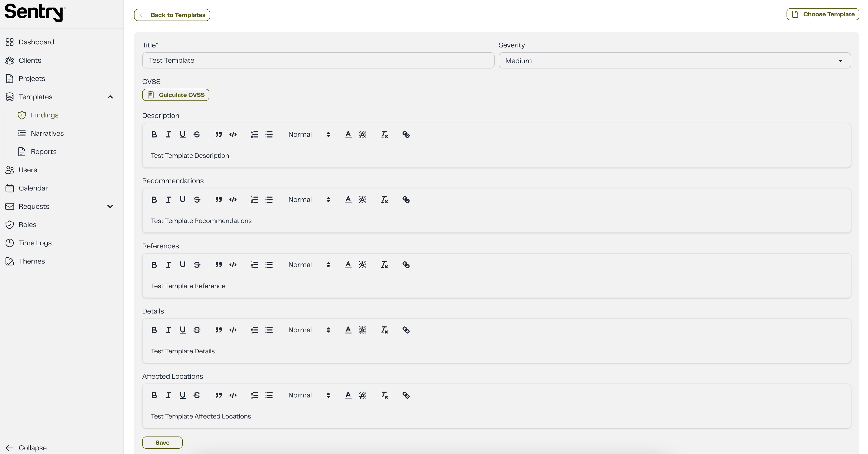Open Normal heading dropdown in Description editor
The width and height of the screenshot is (868, 454).
click(x=309, y=134)
